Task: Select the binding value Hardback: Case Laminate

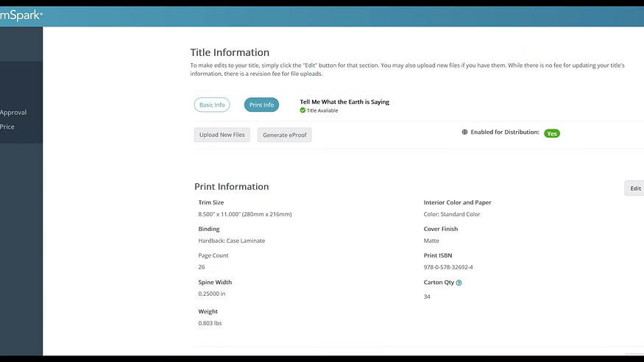Action: pyautogui.click(x=232, y=241)
